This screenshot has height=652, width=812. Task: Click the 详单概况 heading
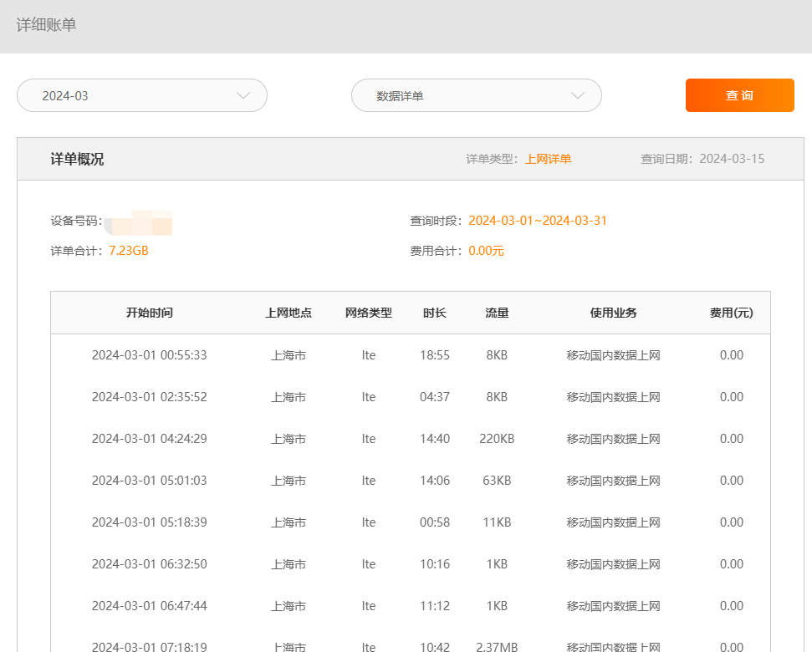pos(77,159)
